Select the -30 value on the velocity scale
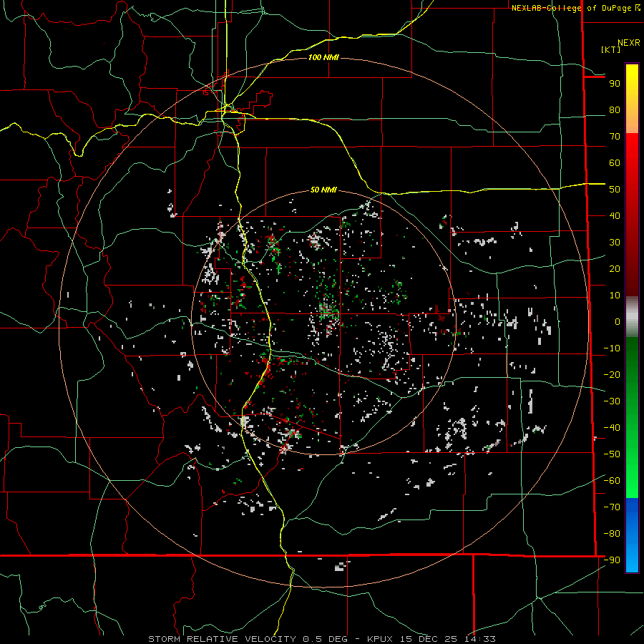The height and width of the screenshot is (644, 644). click(612, 401)
